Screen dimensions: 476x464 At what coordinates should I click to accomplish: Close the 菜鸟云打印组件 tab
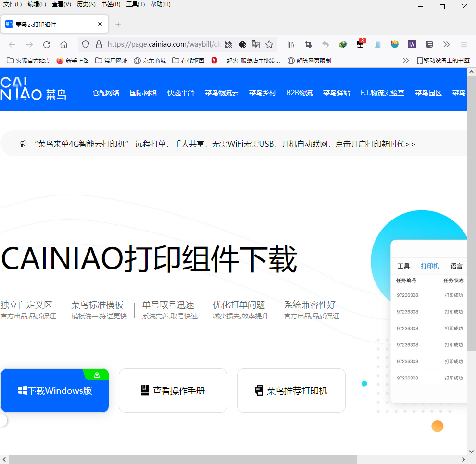(x=100, y=24)
